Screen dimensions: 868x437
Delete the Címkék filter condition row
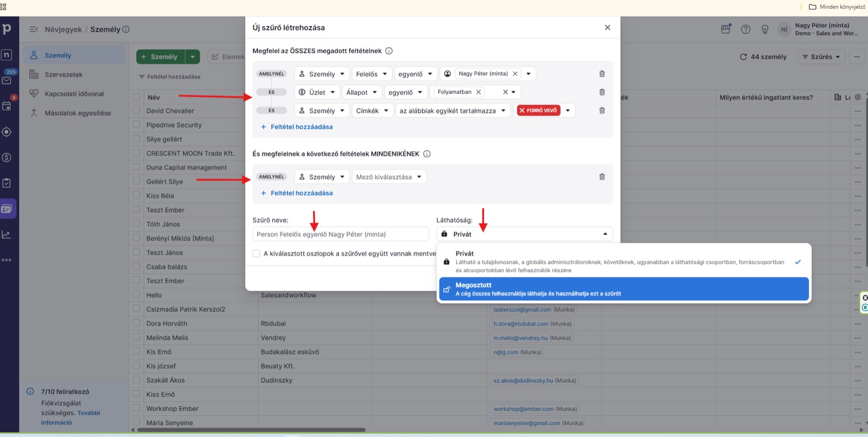click(x=602, y=111)
